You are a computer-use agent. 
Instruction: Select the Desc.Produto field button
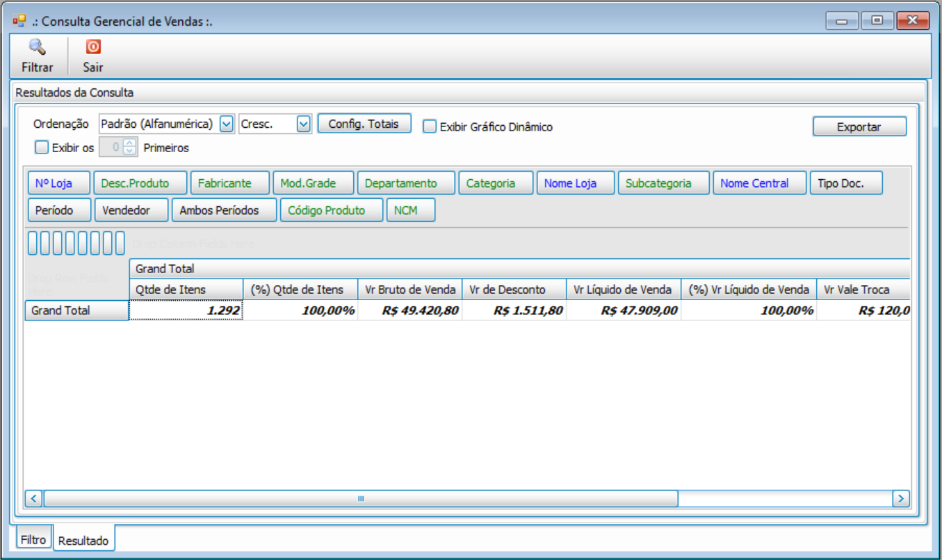tap(140, 183)
